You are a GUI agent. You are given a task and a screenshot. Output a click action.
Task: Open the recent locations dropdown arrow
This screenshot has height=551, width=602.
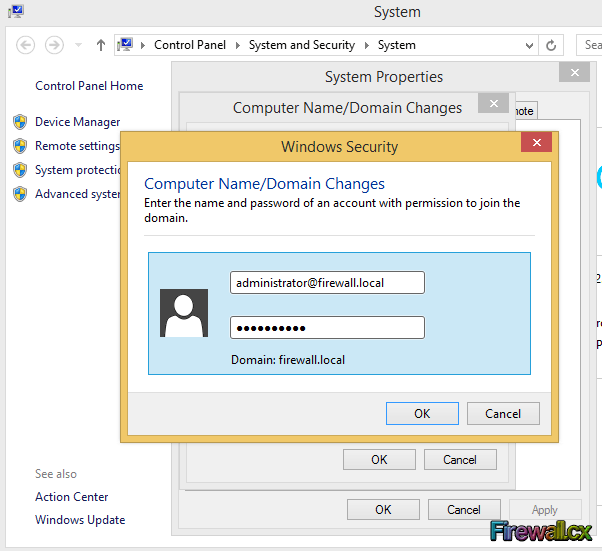[x=78, y=45]
